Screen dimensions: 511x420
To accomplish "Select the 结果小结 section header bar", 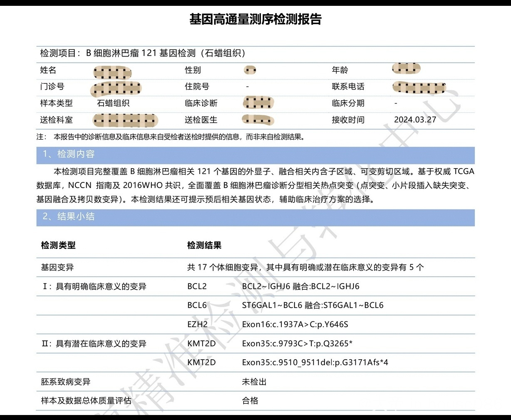I will coord(255,217).
